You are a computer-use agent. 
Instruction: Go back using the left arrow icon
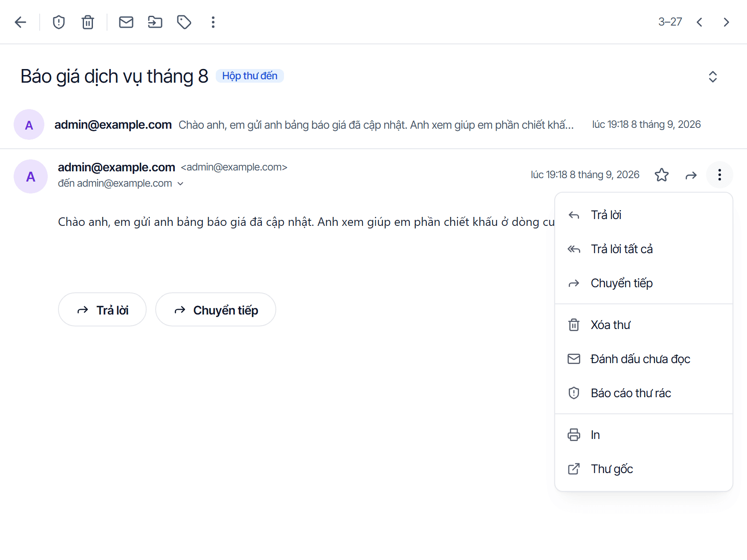click(20, 22)
